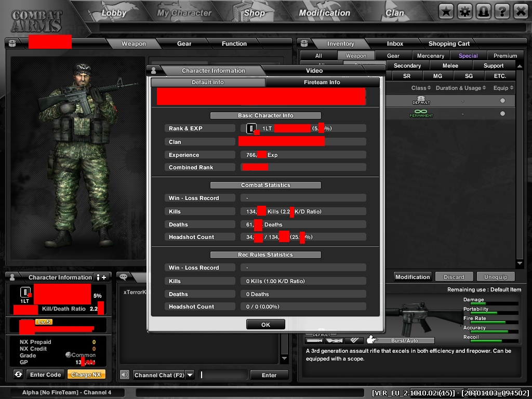Screen dimensions: 532x399
Task: Open the Shop tab
Action: tap(254, 13)
